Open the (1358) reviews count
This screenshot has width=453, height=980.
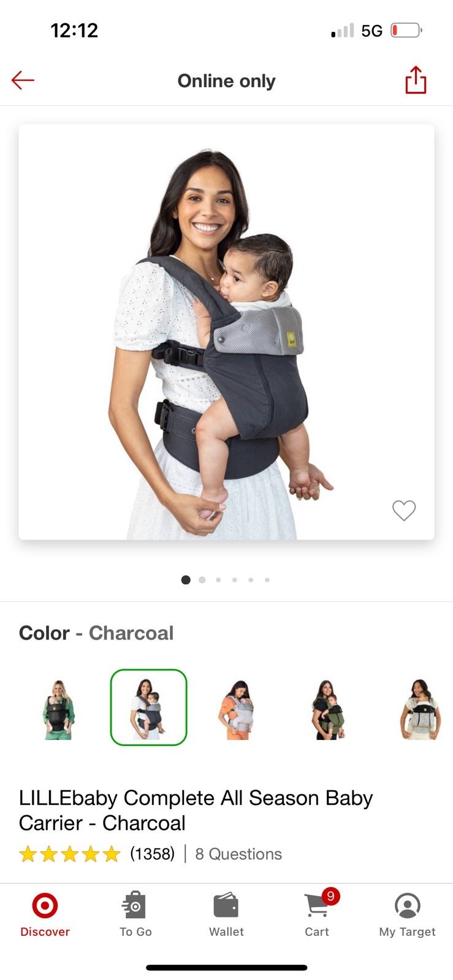pyautogui.click(x=152, y=854)
